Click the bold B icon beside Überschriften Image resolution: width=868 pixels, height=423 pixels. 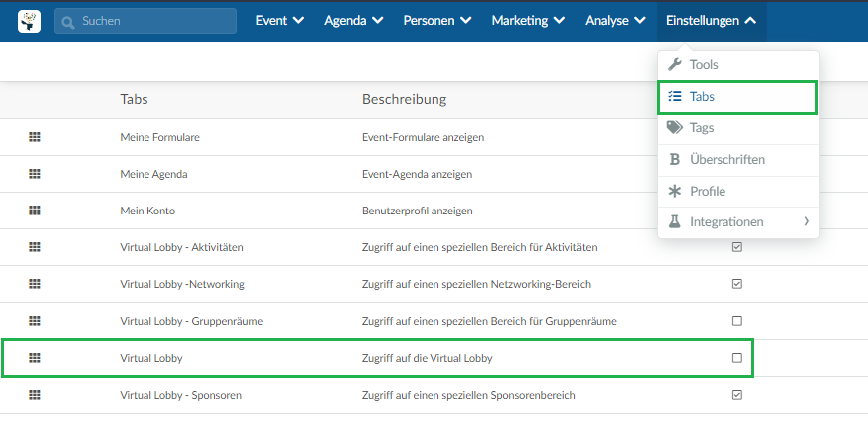675,159
